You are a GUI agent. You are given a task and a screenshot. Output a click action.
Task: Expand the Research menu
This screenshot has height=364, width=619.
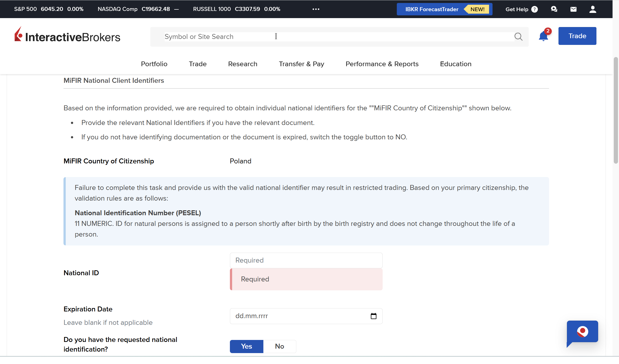[243, 64]
